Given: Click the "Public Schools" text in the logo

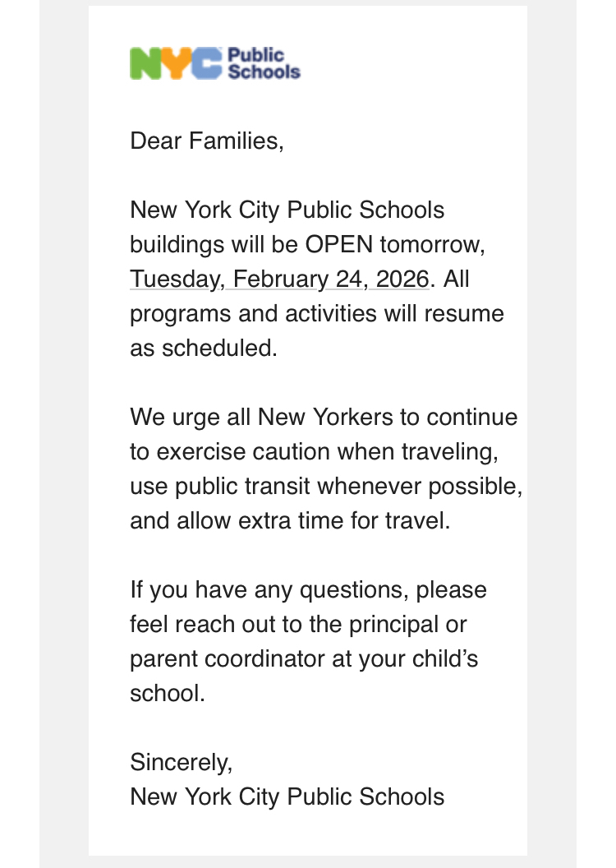Looking at the screenshot, I should (x=263, y=63).
